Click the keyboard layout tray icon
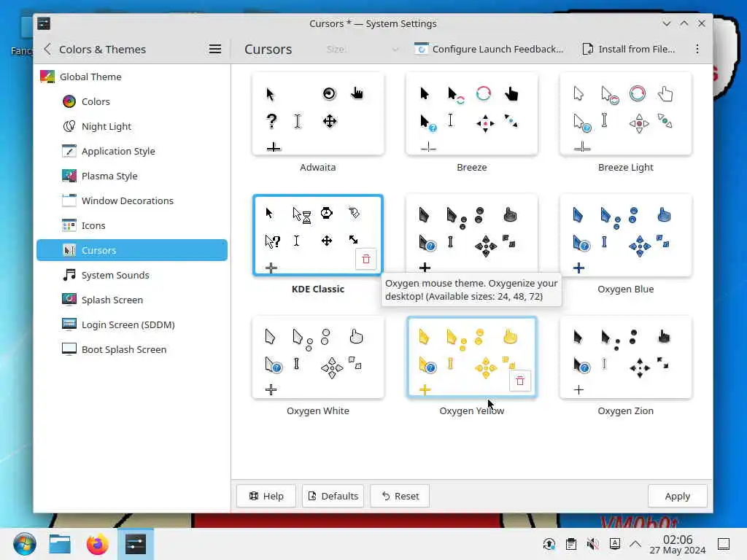This screenshot has height=560, width=747. 614,544
